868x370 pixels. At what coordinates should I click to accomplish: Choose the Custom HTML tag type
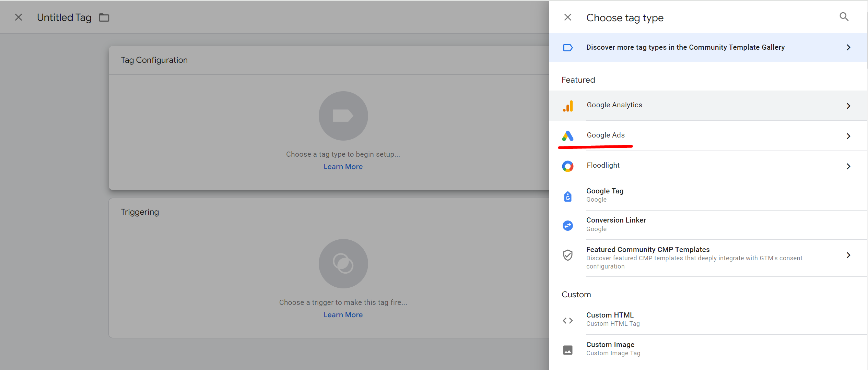coord(610,319)
